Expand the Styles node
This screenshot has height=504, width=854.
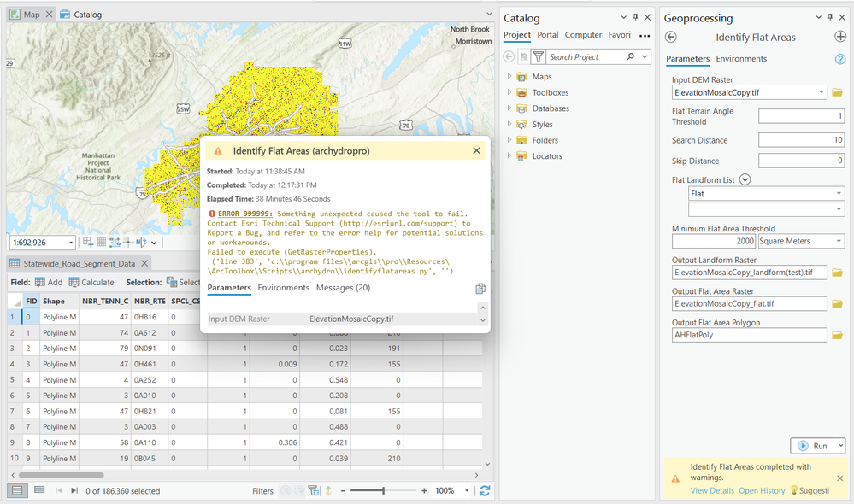(x=509, y=124)
